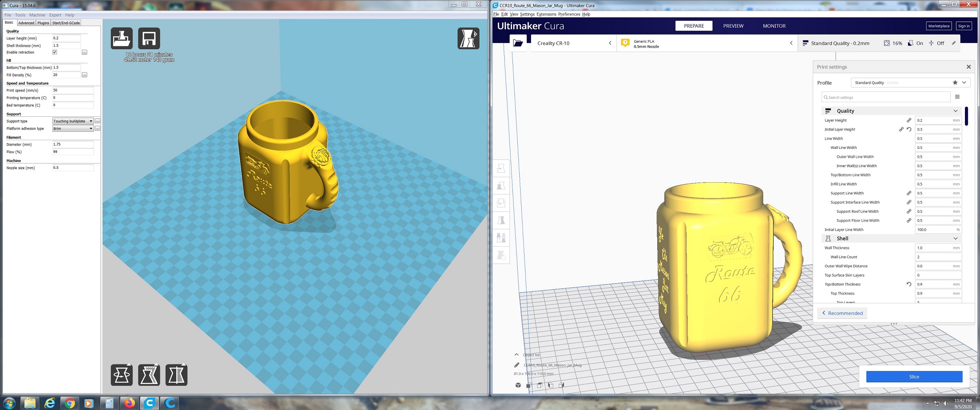Select the Move tool in Ultimaker Cura
Image resolution: width=980 pixels, height=410 pixels.
501,168
